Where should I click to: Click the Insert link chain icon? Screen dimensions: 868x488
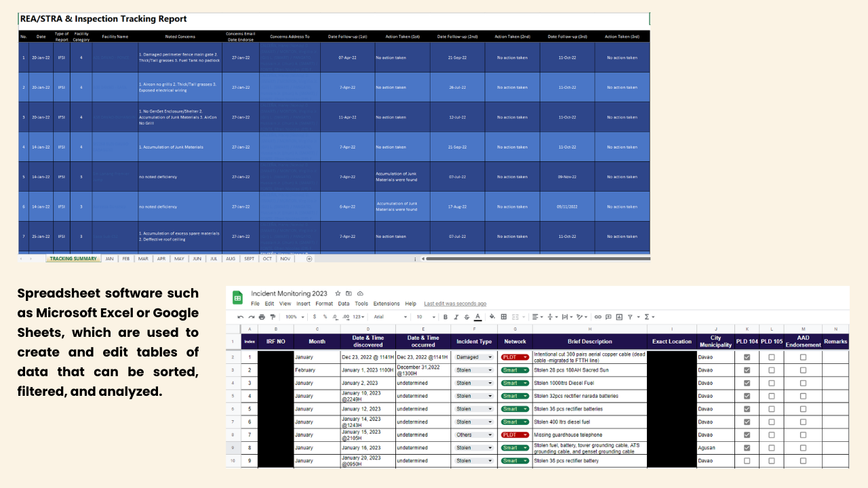coord(597,317)
